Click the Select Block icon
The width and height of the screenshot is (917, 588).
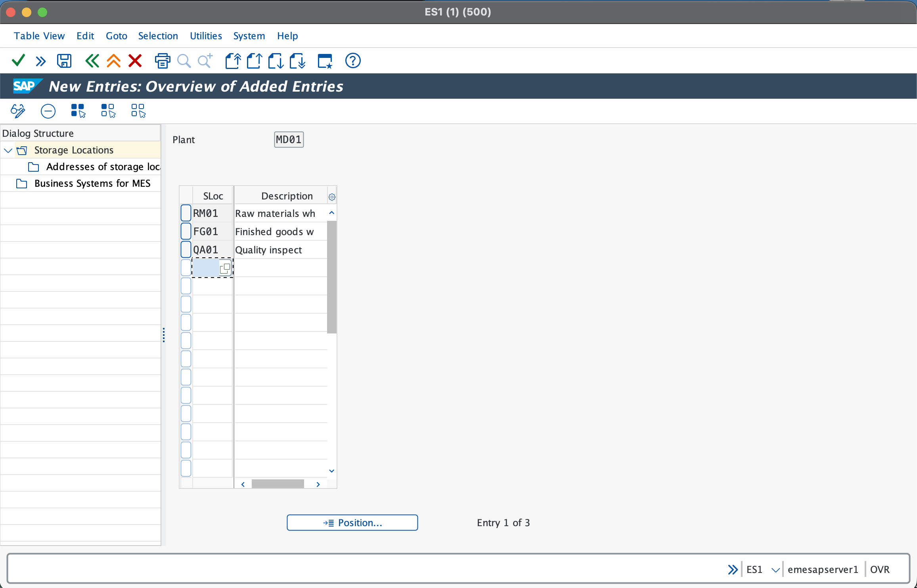(108, 111)
